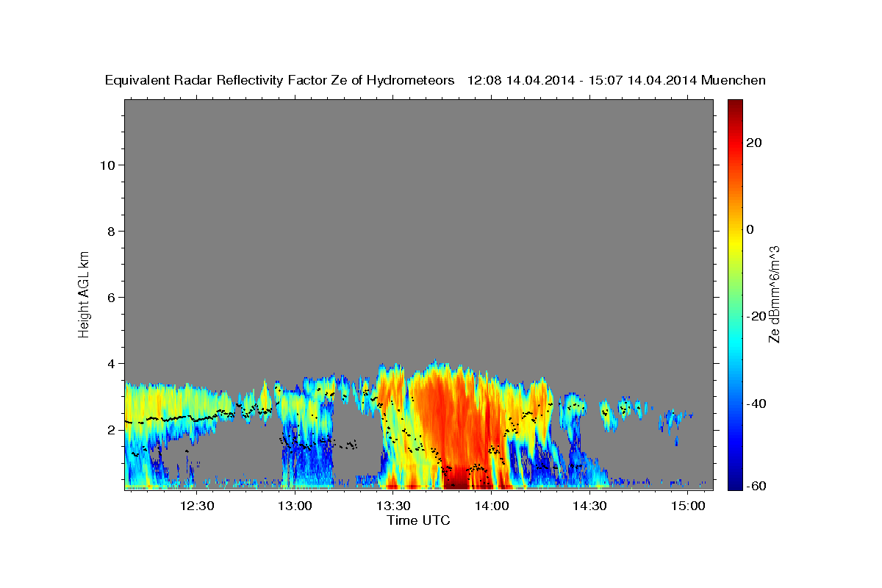Click the height tick label 6

pyautogui.click(x=112, y=298)
